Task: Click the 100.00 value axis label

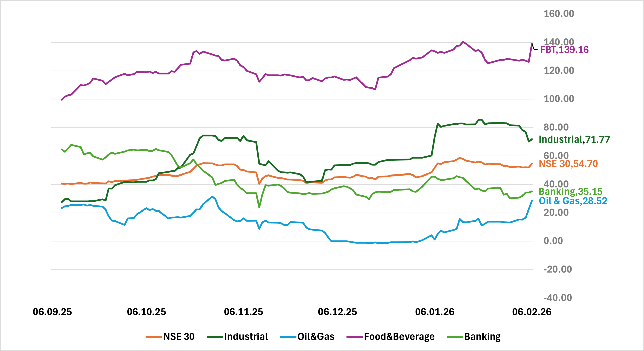Action: tap(559, 99)
